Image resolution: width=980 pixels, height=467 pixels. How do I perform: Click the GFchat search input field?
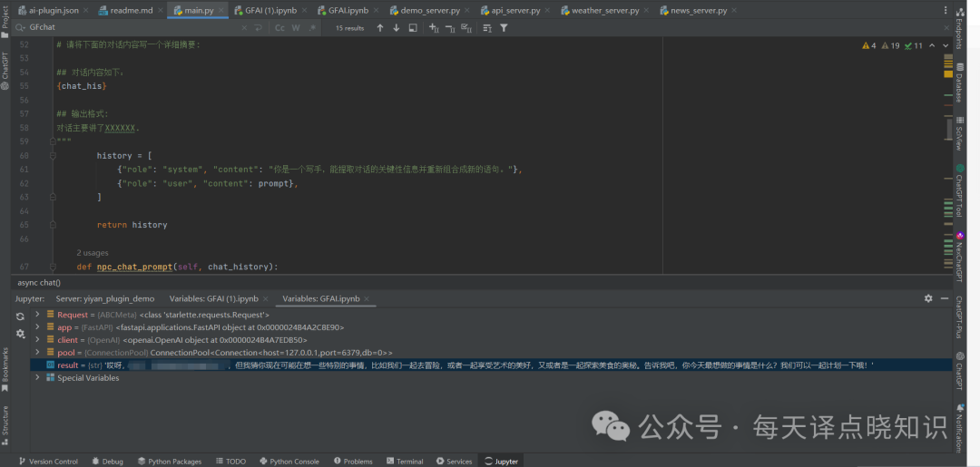click(136, 28)
